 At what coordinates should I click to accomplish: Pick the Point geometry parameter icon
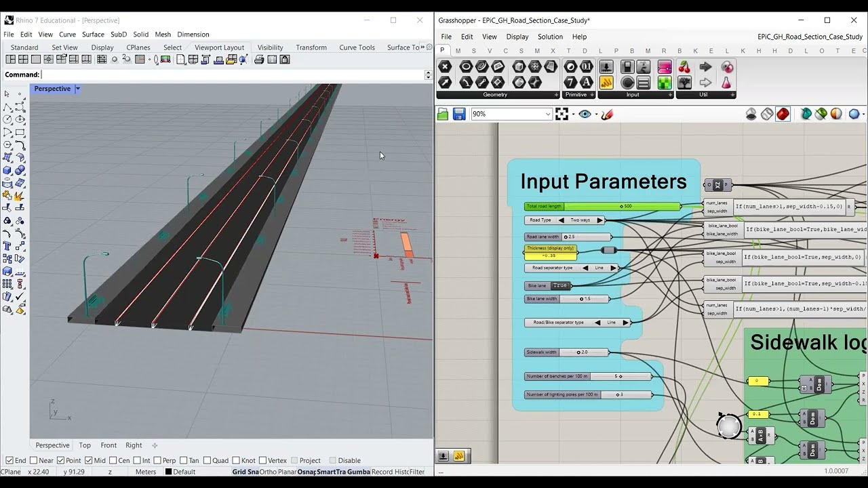[x=445, y=67]
